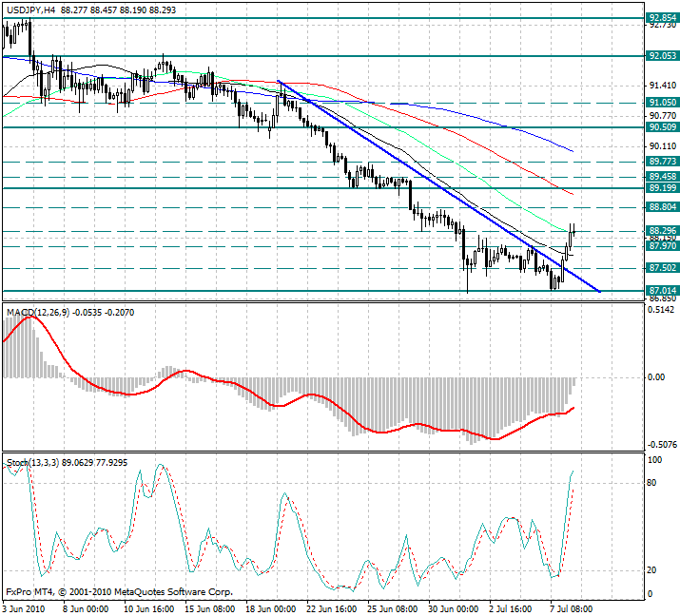Screen dimensions: 680x616
Task: Click the 92.854 price level label
Action: [x=662, y=18]
